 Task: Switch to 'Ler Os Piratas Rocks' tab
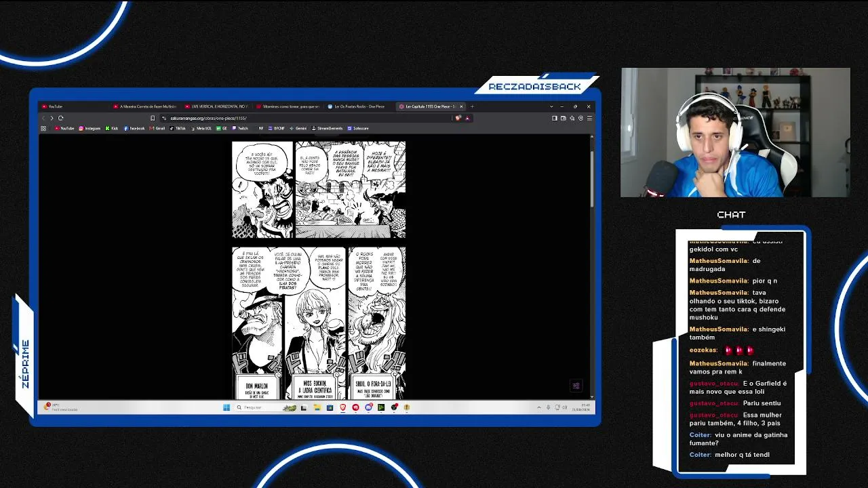pyautogui.click(x=361, y=106)
